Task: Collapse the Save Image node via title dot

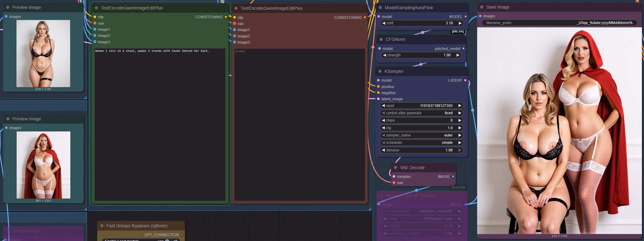Action: (x=482, y=7)
